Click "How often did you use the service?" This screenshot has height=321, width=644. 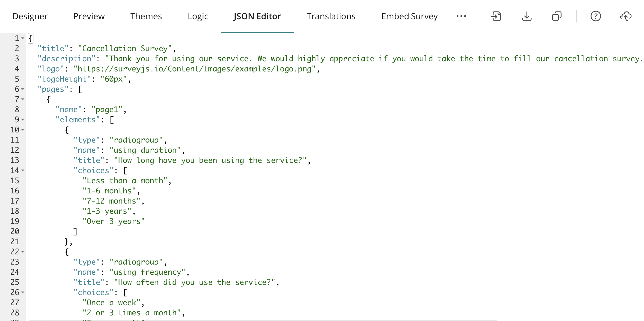point(195,282)
